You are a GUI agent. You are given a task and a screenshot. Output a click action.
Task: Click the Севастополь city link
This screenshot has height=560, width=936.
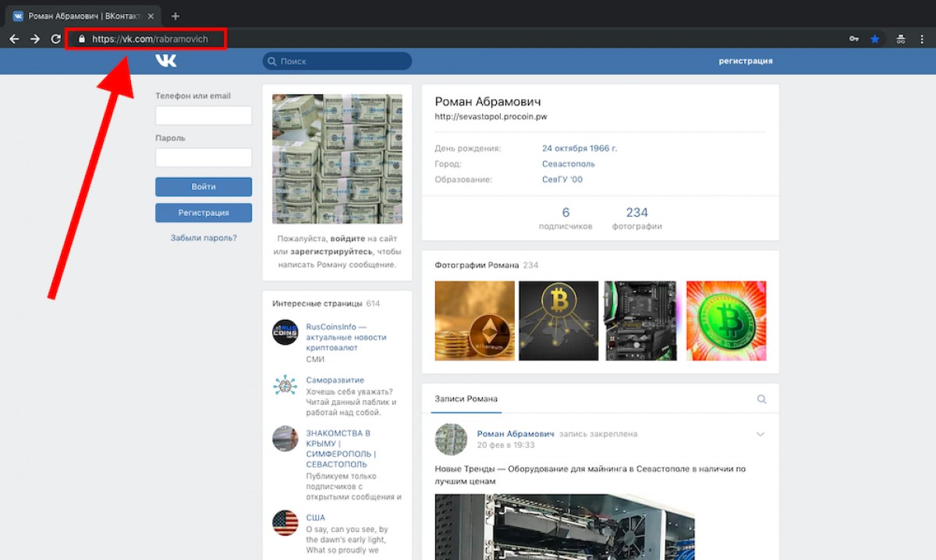569,164
